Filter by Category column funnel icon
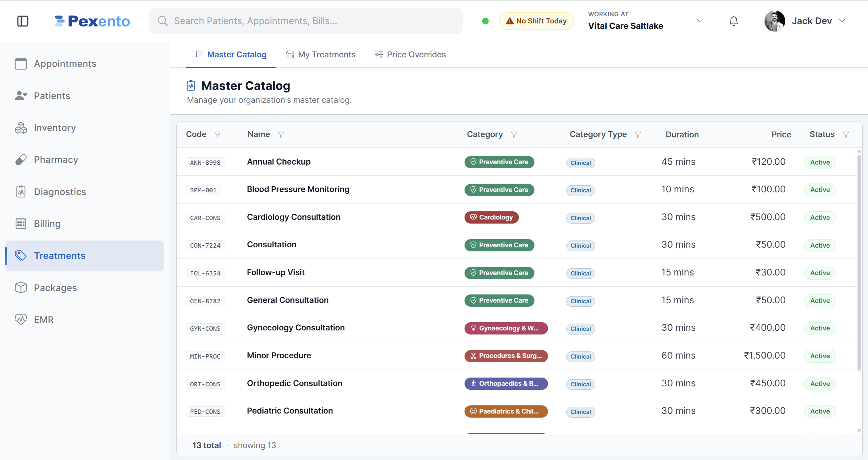The height and width of the screenshot is (460, 868). point(514,135)
